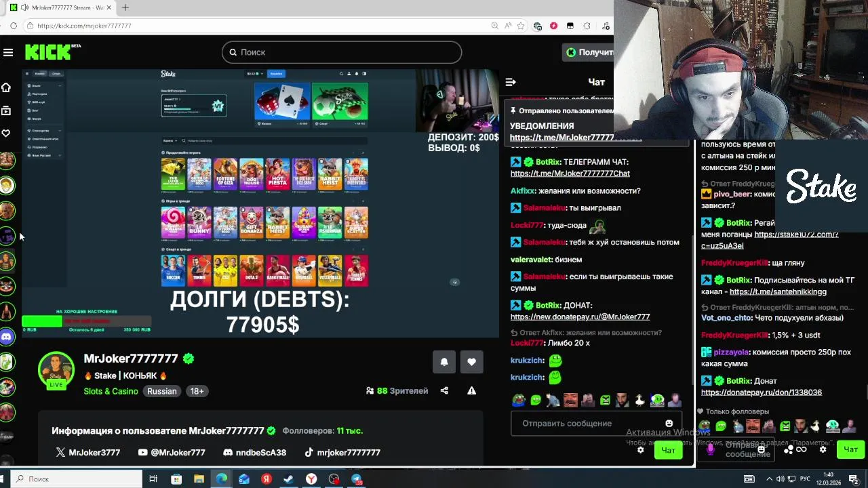Image resolution: width=868 pixels, height=488 pixels.
Task: Open a new browser tab
Action: pos(125,7)
